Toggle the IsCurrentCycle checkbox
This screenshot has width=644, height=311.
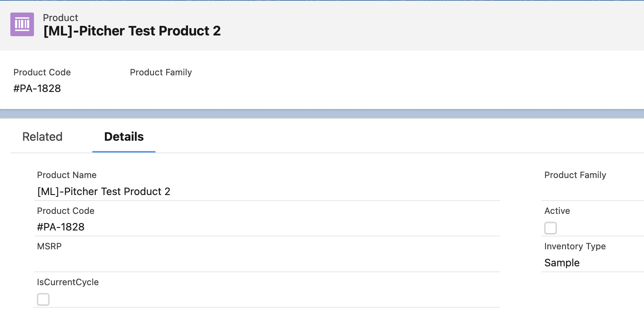[x=43, y=299]
